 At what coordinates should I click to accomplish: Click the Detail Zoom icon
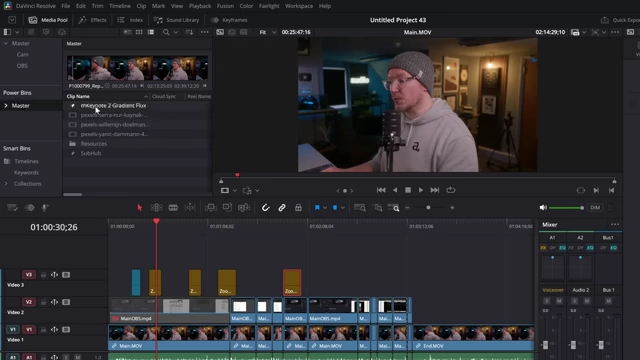tap(378, 208)
